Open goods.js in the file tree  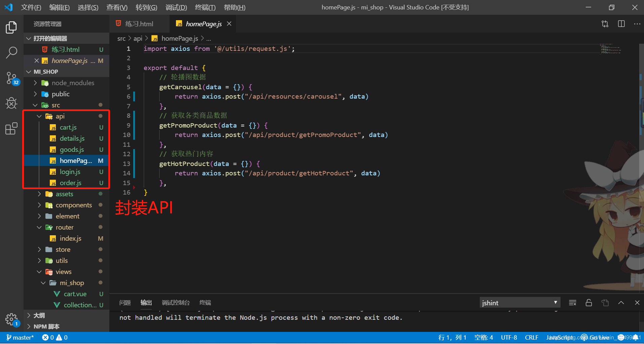[x=67, y=149]
